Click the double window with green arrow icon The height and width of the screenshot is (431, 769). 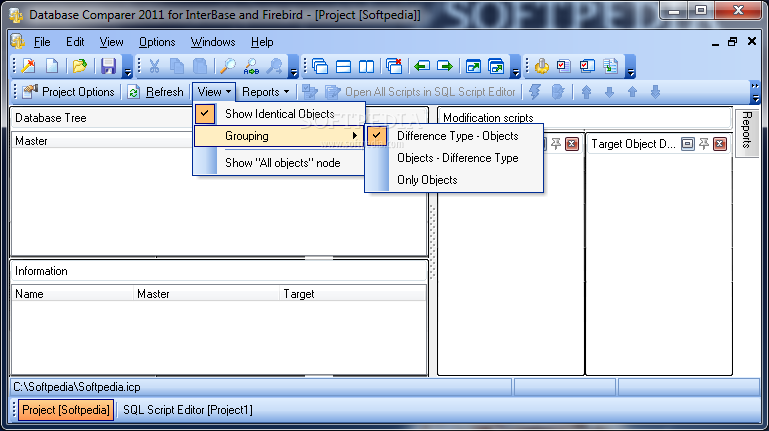point(496,66)
